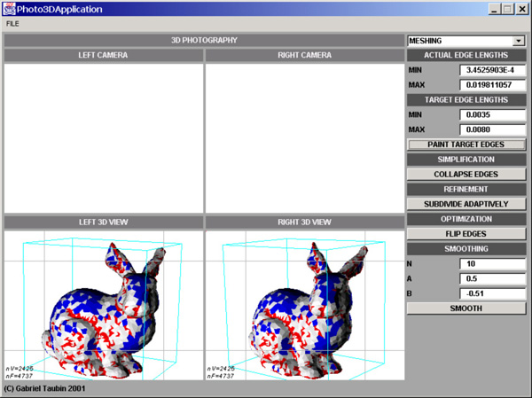532x398 pixels.
Task: Click nV=2425 text in left 3D view
Action: click(20, 369)
